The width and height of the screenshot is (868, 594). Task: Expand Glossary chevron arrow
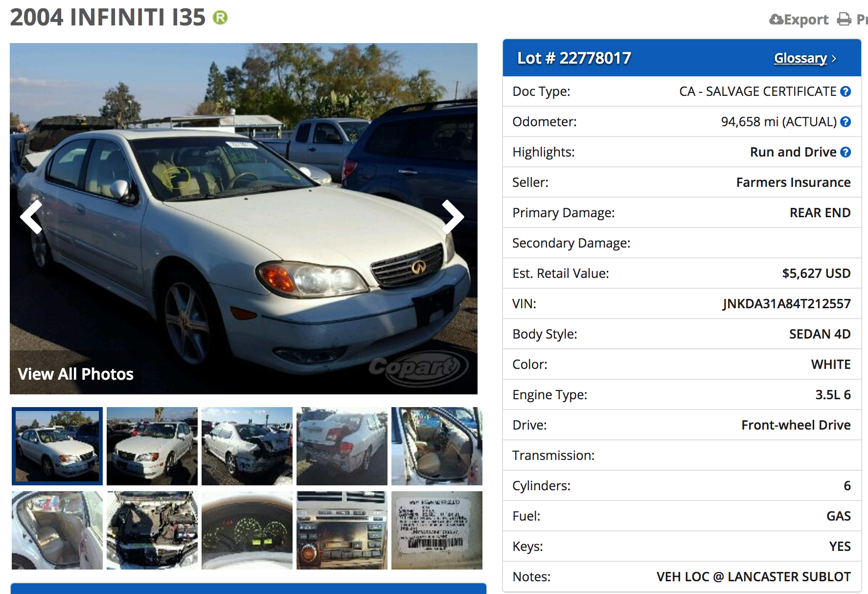pos(834,59)
